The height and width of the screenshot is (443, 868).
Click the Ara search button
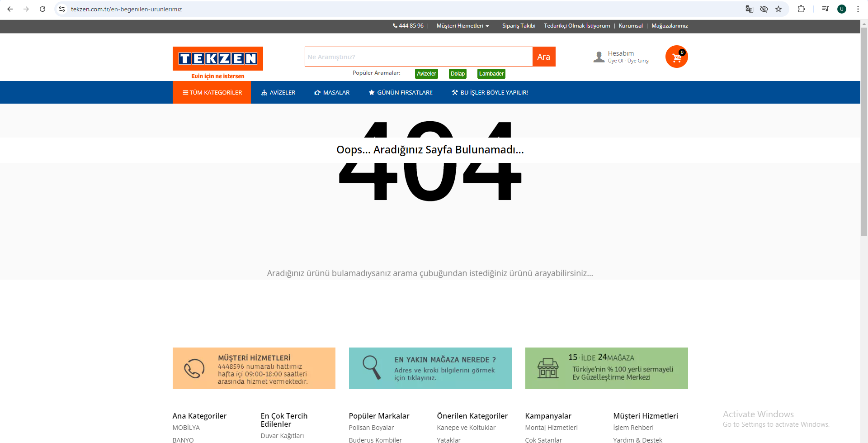point(544,57)
